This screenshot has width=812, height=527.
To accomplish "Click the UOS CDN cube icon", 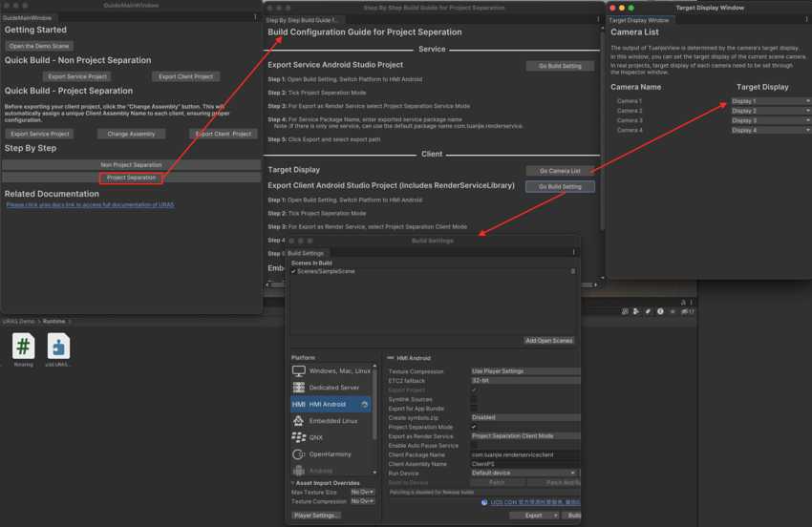I will [x=484, y=502].
